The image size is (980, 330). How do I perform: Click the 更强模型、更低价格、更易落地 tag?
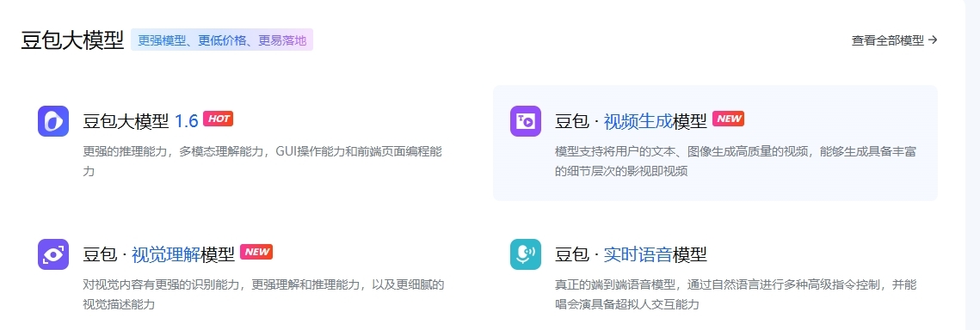coord(222,40)
